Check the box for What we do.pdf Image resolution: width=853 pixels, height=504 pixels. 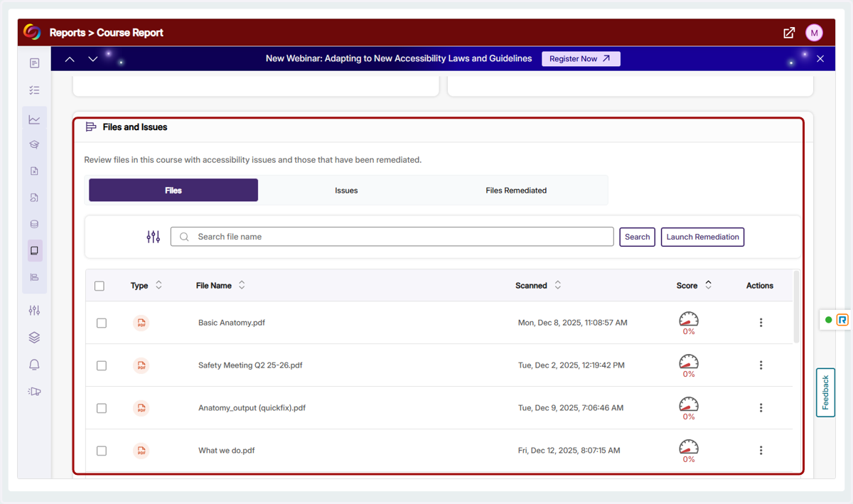102,451
